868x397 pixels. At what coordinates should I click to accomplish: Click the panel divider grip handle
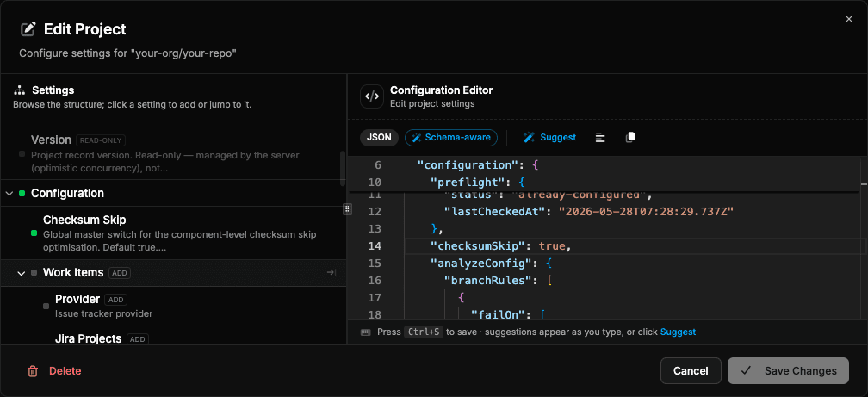click(347, 208)
